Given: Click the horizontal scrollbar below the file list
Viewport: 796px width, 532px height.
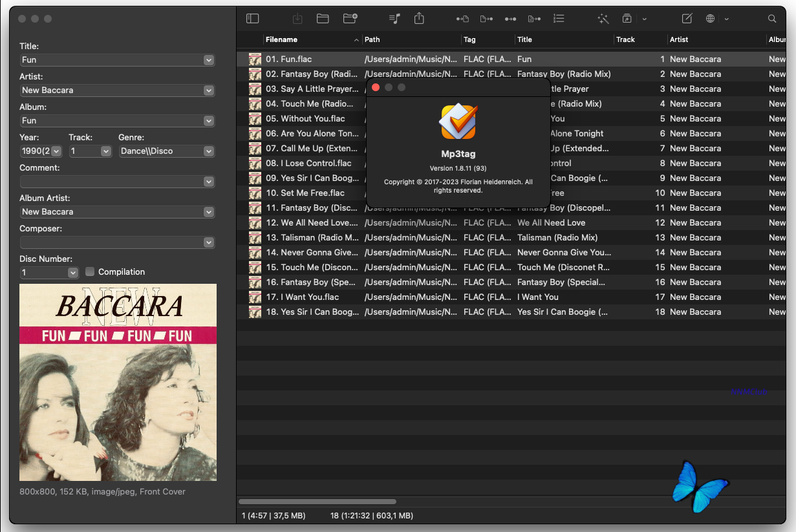Looking at the screenshot, I should pyautogui.click(x=317, y=501).
